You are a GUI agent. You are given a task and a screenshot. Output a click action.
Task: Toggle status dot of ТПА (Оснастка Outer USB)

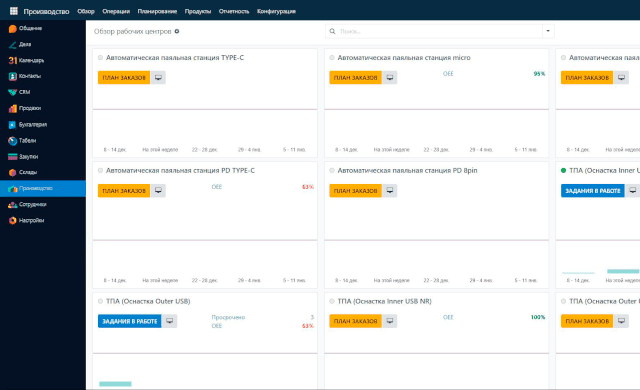click(x=100, y=301)
